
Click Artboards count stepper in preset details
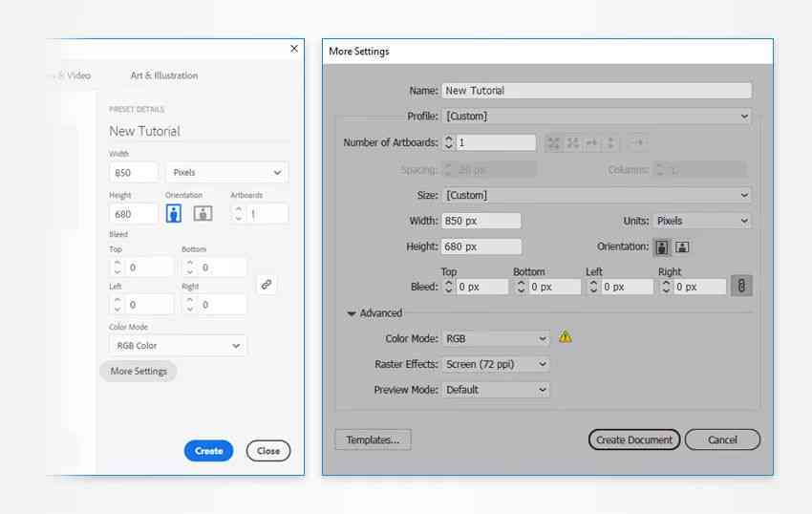click(x=238, y=213)
